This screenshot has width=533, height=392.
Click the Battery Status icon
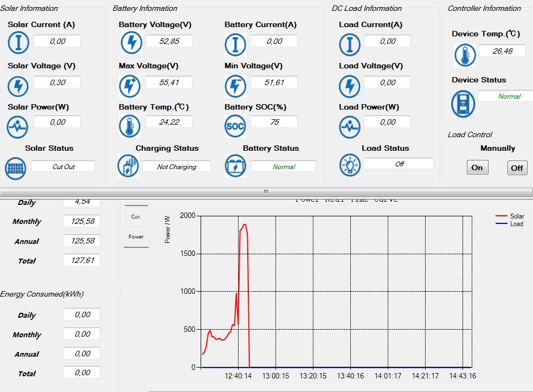pyautogui.click(x=235, y=166)
